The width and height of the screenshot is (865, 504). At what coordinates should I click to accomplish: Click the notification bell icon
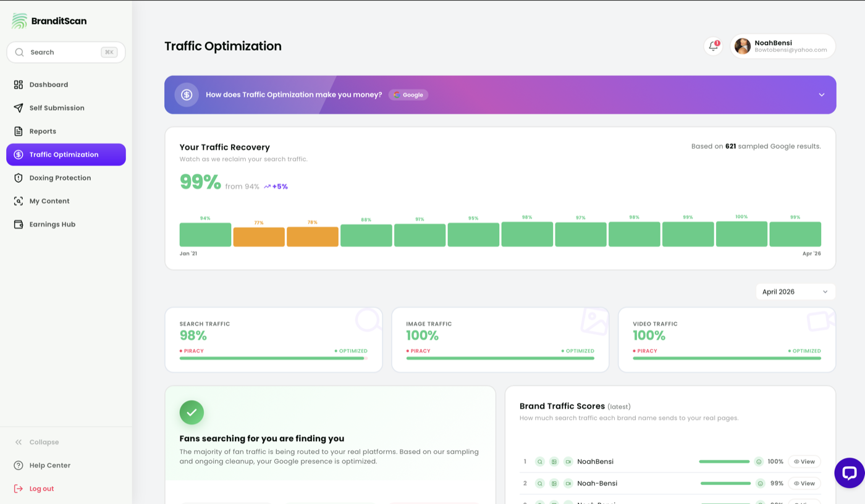tap(712, 46)
